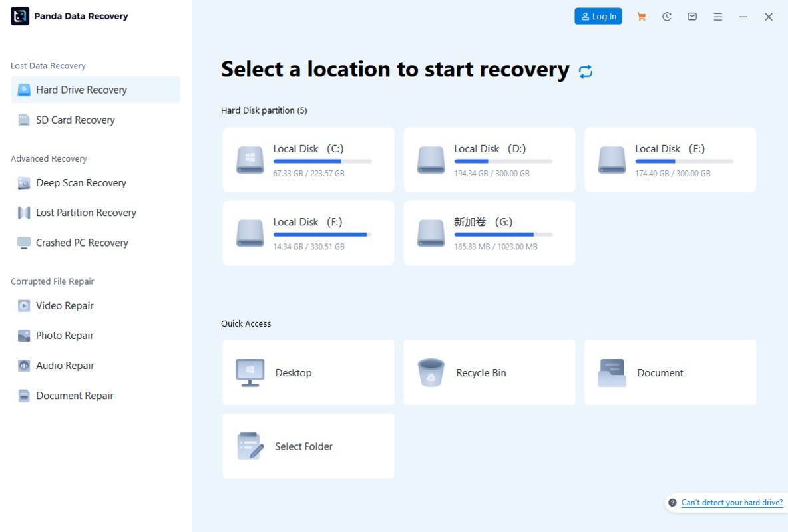Click the "Local Disk (C:)" name text
Image resolution: width=788 pixels, height=532 pixels.
click(308, 149)
